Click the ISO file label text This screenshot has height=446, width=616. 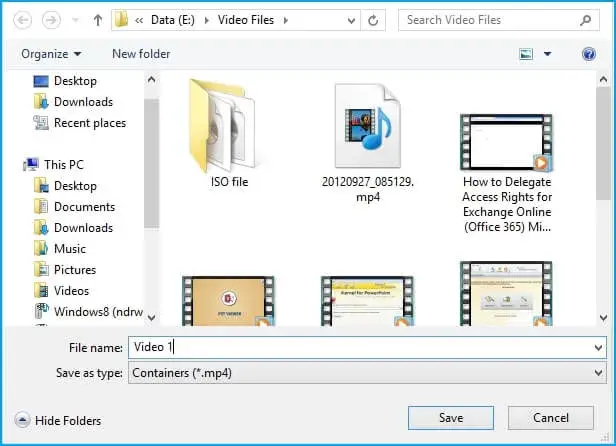pos(229,182)
